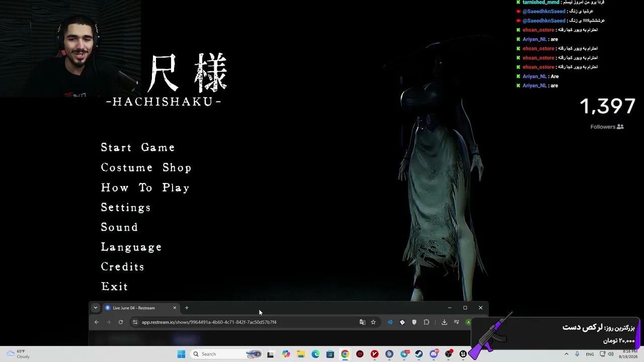The image size is (644, 362).
Task: Maximize the Chrome window
Action: click(465, 308)
